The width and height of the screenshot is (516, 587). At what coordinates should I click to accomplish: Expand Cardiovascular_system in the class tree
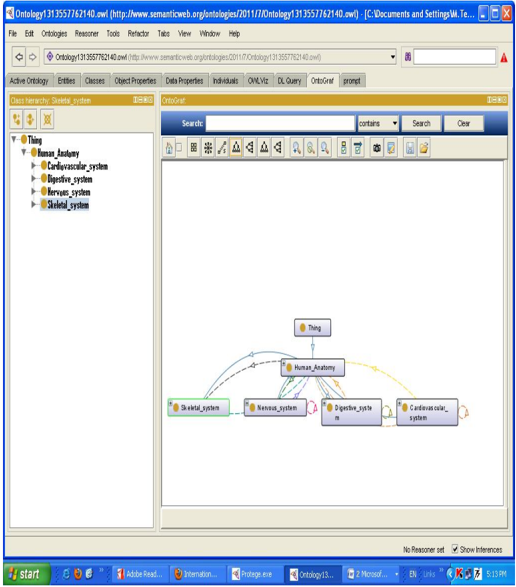34,165
